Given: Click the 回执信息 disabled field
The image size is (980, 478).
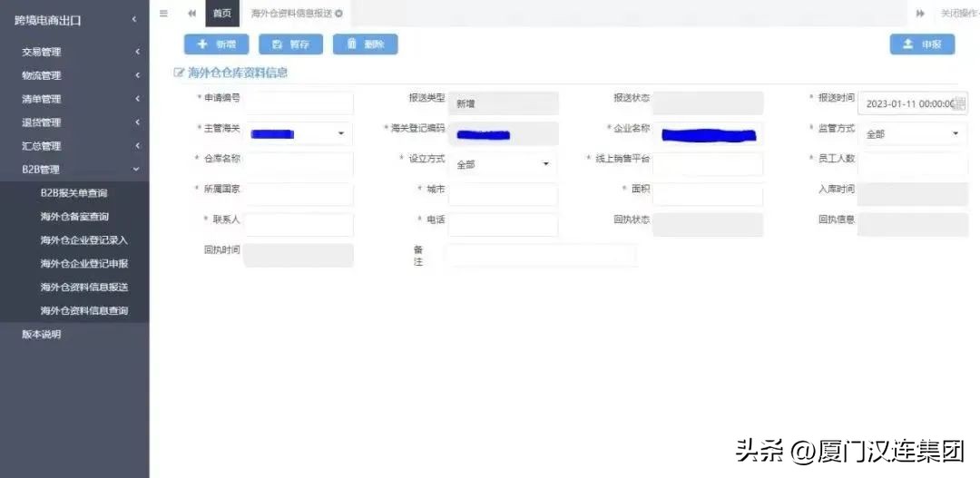Looking at the screenshot, I should pos(913,225).
